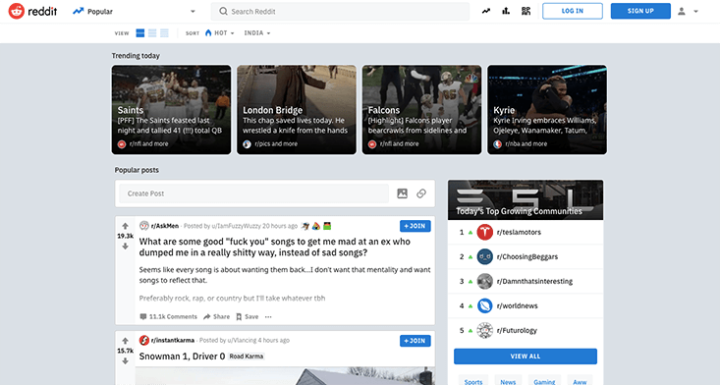
Task: Downvote the Snowman 1, Driver 0 post
Action: point(125,361)
